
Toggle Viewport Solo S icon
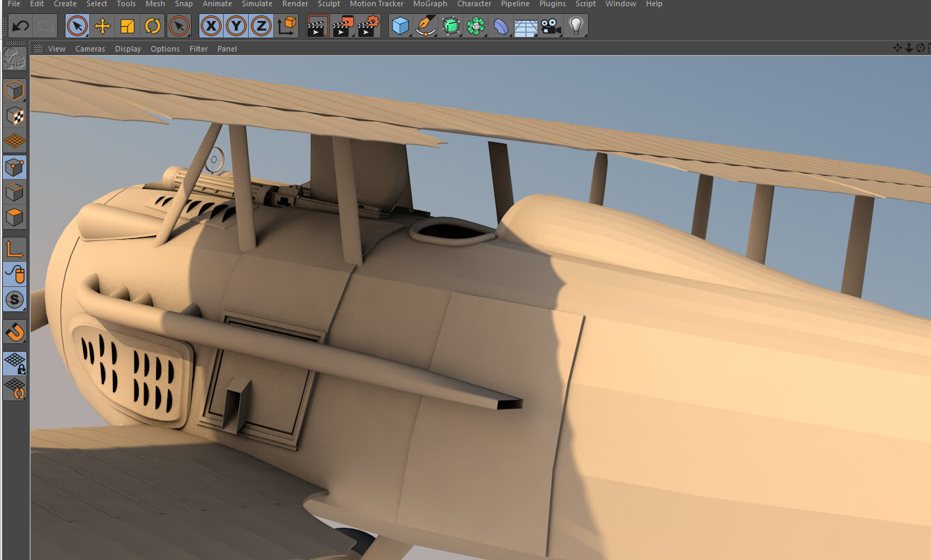point(15,300)
